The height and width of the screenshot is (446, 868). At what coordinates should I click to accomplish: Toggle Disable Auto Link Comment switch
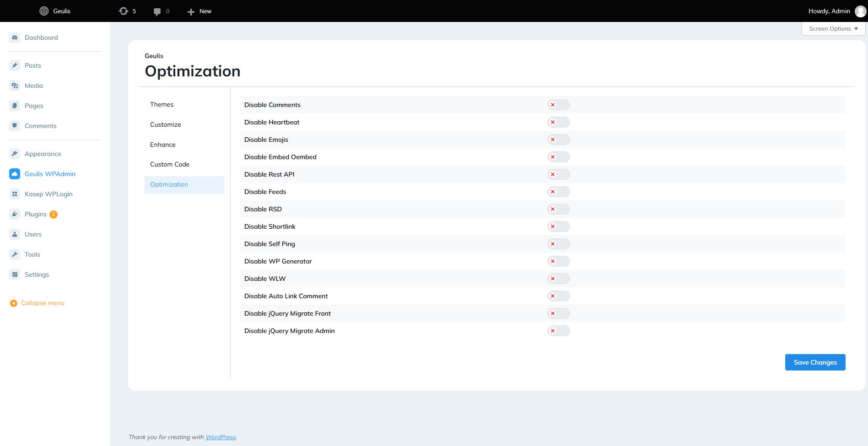558,296
